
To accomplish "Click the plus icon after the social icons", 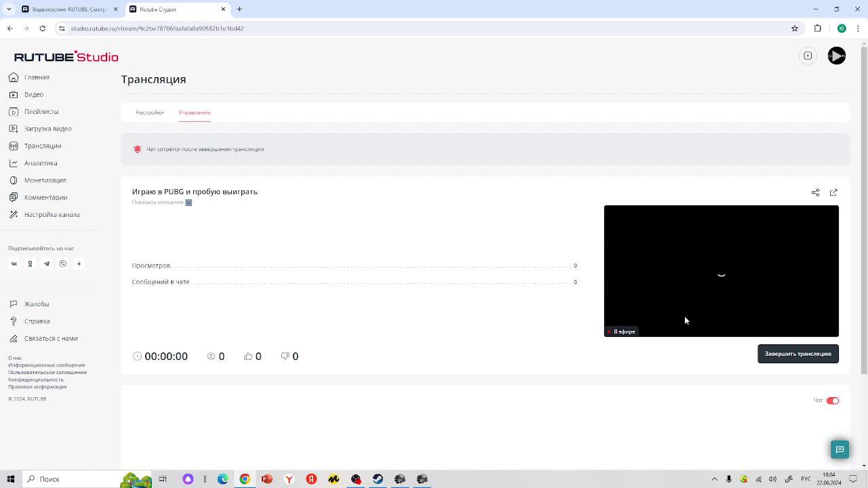I will click(79, 264).
